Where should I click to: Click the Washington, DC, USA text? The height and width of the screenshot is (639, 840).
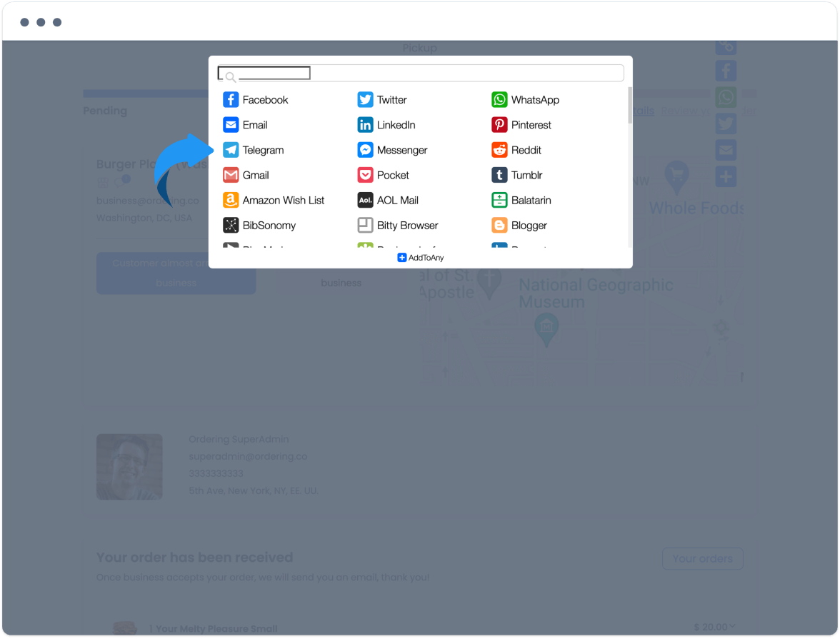[144, 218]
